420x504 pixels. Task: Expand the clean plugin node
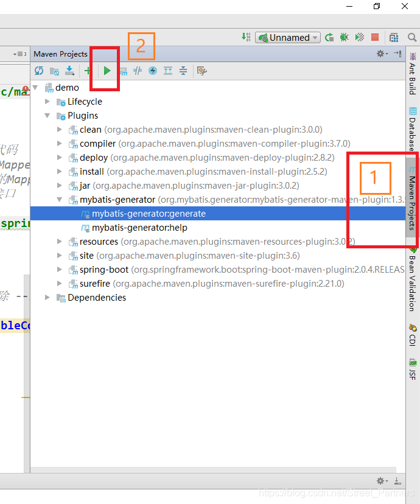click(60, 130)
